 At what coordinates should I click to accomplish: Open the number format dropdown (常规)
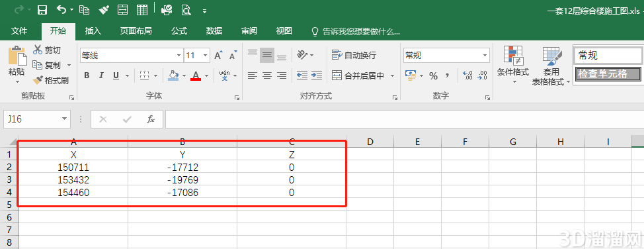click(x=485, y=55)
